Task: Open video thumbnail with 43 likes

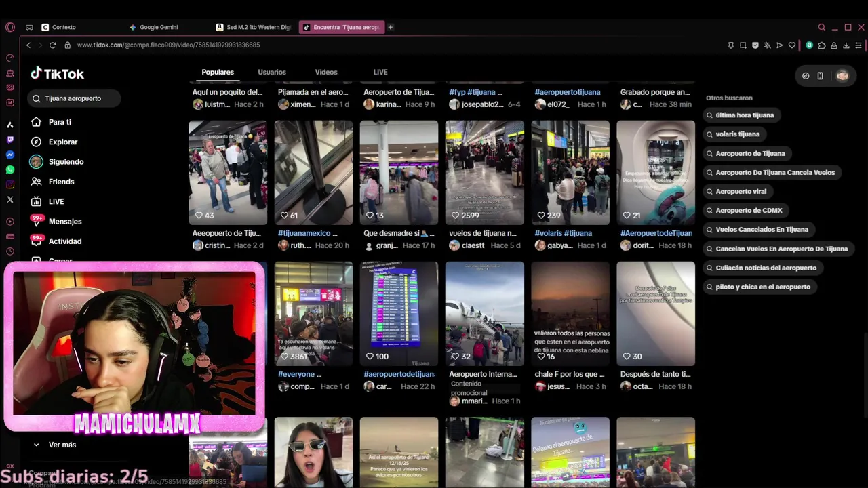Action: coord(228,172)
